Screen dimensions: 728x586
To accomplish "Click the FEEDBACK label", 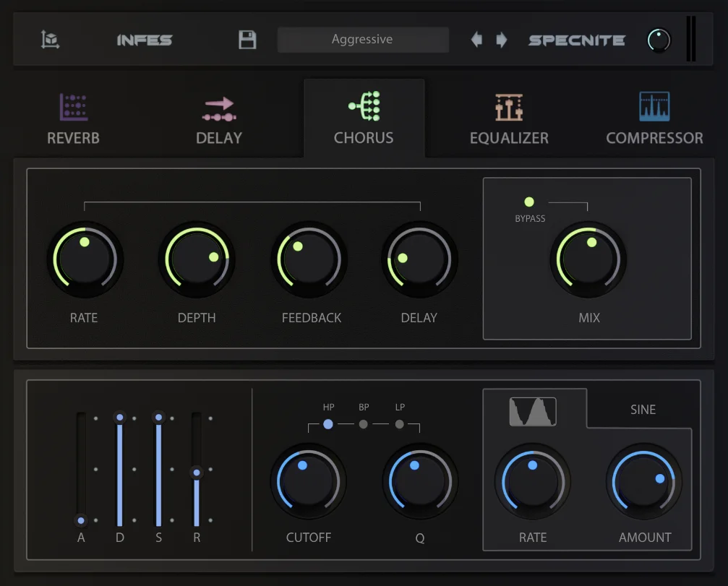I will pyautogui.click(x=312, y=318).
